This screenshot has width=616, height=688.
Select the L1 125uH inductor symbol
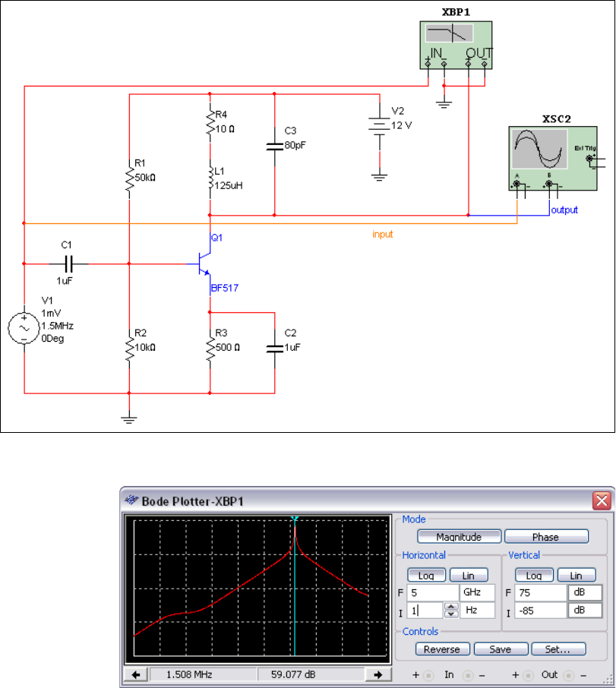(x=210, y=178)
